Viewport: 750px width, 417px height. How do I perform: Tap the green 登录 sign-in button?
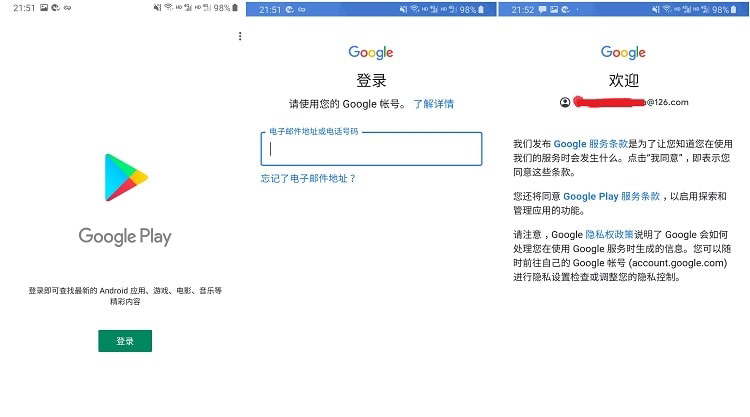(125, 341)
